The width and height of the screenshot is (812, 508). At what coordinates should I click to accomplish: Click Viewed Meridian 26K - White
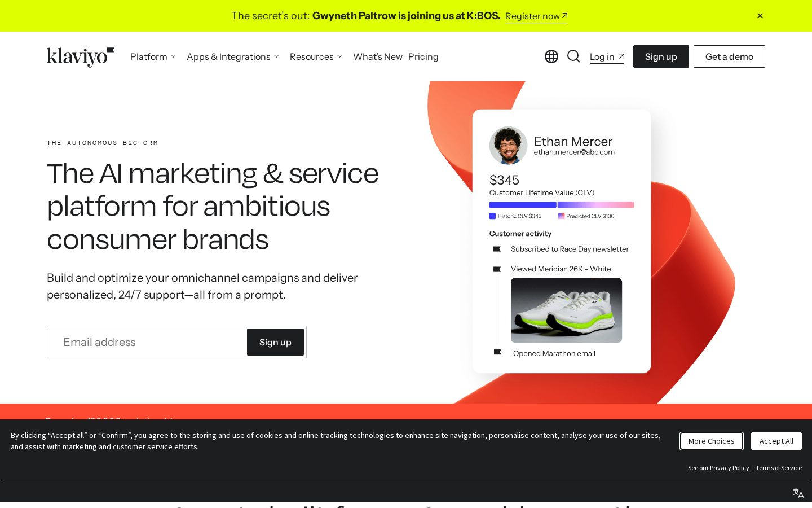[561, 269]
